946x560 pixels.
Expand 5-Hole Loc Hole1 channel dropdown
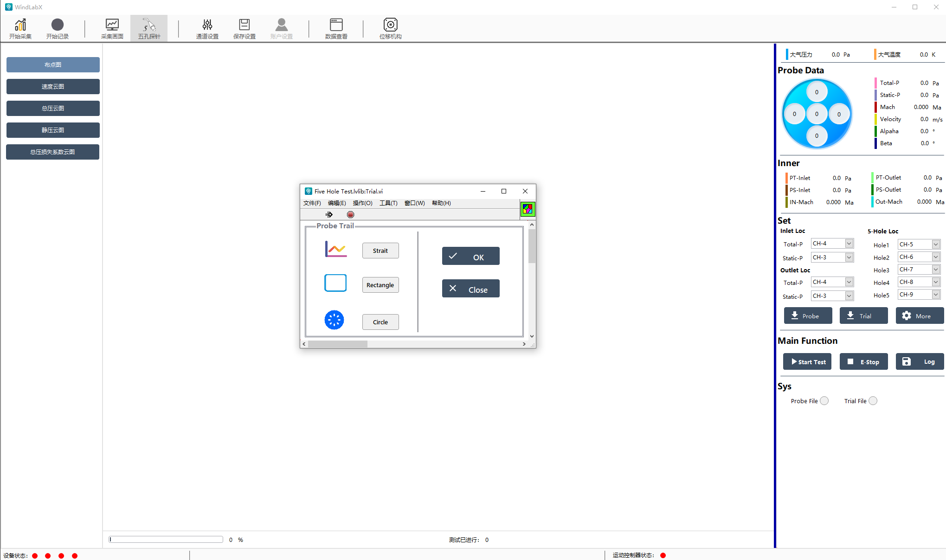pyautogui.click(x=937, y=244)
